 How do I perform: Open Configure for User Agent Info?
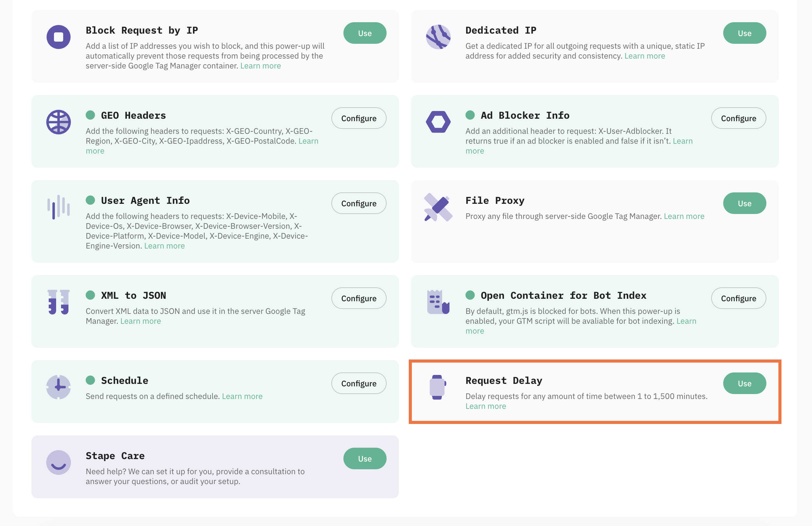pos(359,203)
